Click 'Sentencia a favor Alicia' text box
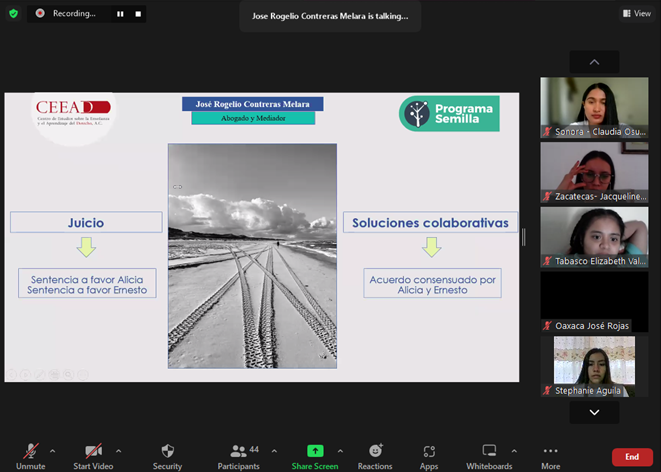Screen dimensions: 661x472 (x=87, y=283)
